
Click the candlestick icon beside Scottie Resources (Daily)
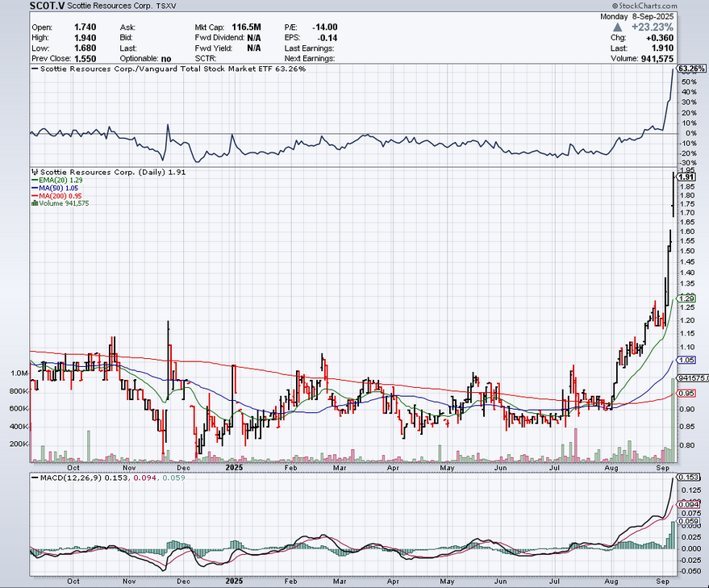pos(35,172)
